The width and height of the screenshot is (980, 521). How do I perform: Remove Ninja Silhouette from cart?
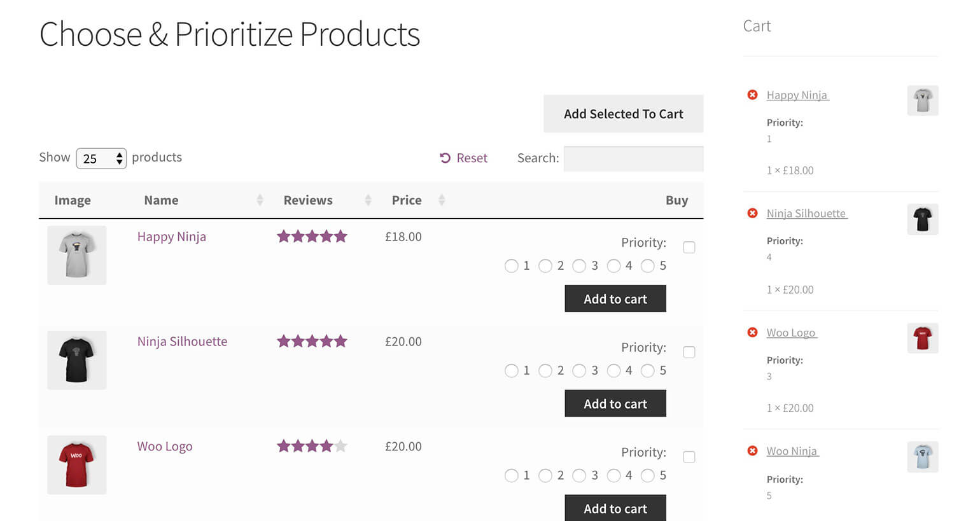[752, 213]
